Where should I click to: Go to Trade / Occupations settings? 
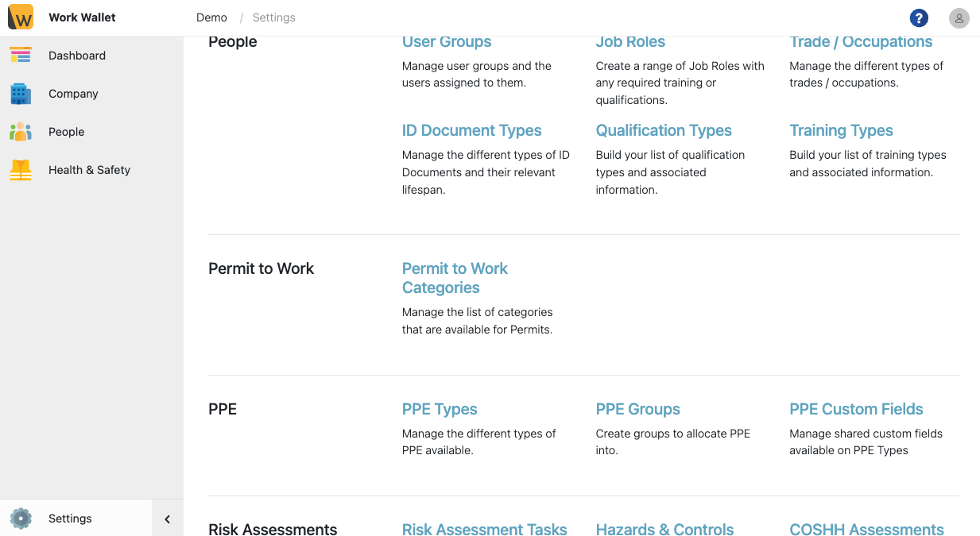tap(860, 42)
